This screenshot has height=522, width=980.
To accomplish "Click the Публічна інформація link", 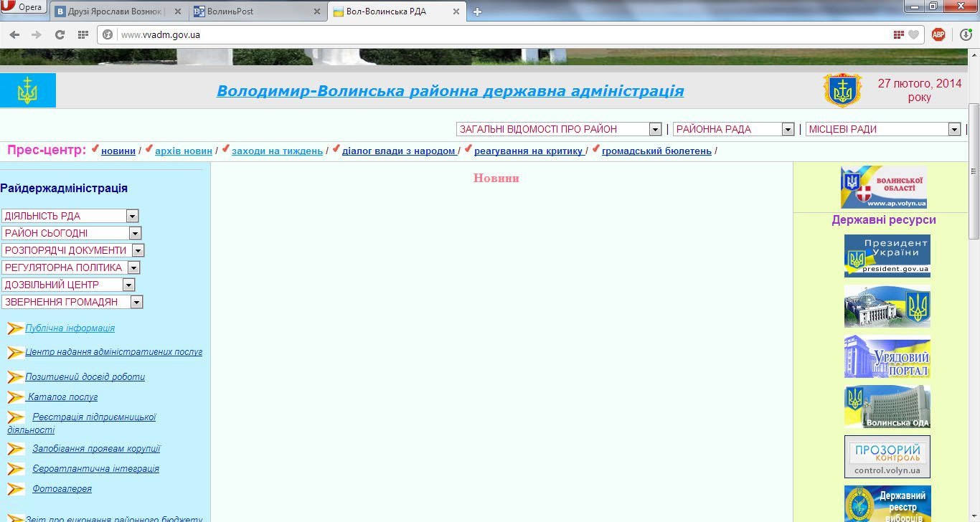I will coord(70,328).
